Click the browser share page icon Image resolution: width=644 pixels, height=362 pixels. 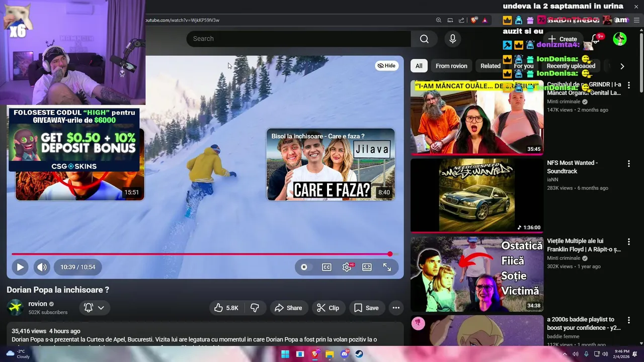pyautogui.click(x=461, y=20)
